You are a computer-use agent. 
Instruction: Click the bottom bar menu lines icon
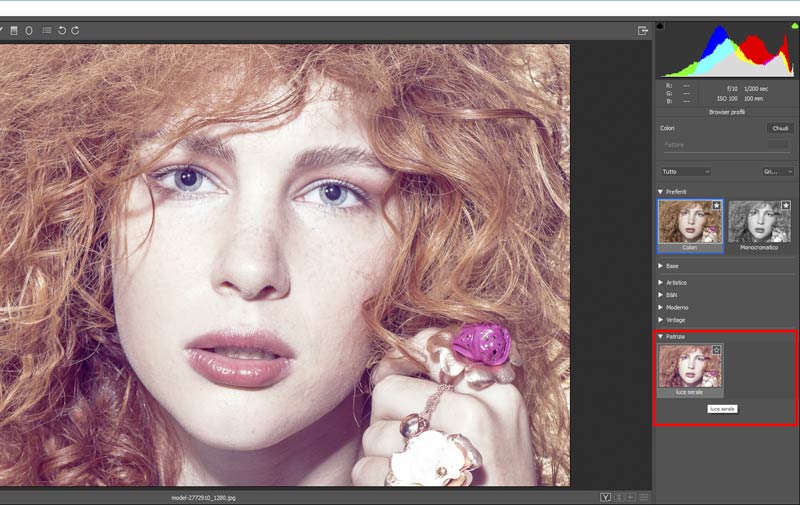tap(644, 497)
